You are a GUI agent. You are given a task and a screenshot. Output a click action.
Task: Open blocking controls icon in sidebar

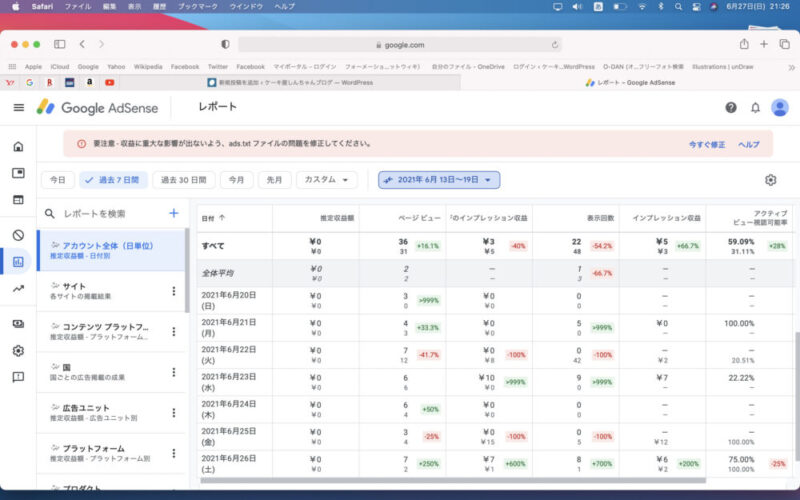pos(18,235)
